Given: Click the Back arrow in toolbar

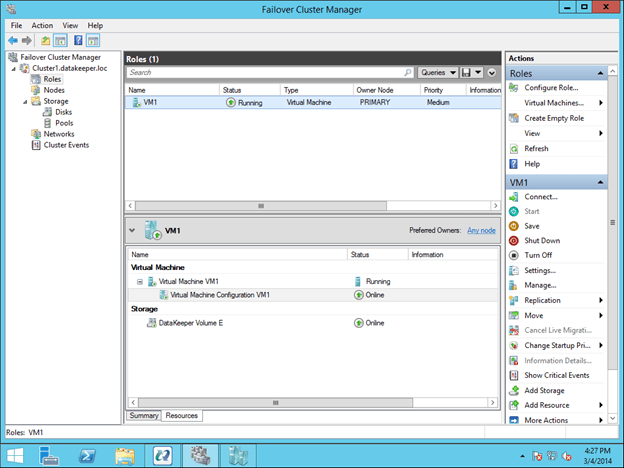Looking at the screenshot, I should tap(12, 40).
